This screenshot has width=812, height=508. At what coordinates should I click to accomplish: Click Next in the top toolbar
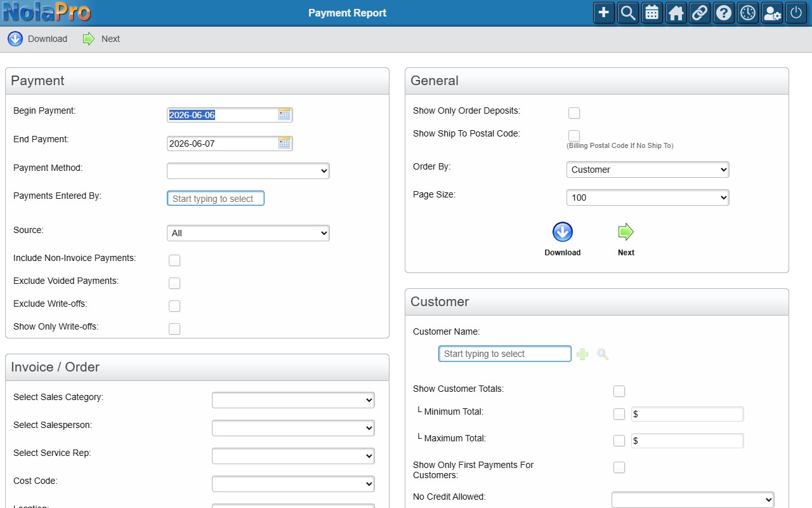click(x=101, y=39)
